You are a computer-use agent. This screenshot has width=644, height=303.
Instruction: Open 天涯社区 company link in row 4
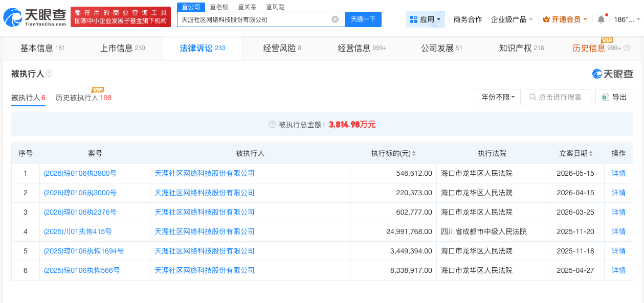pos(205,231)
